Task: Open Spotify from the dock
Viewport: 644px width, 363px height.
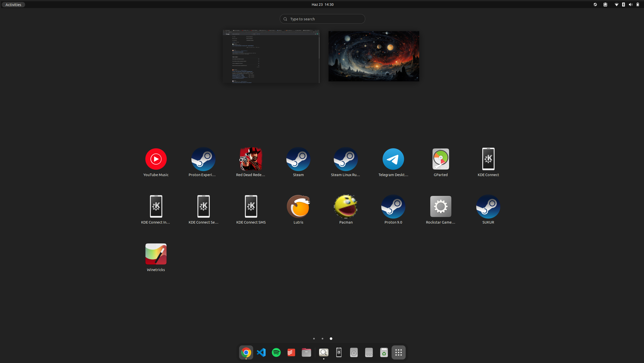Action: 276,352
